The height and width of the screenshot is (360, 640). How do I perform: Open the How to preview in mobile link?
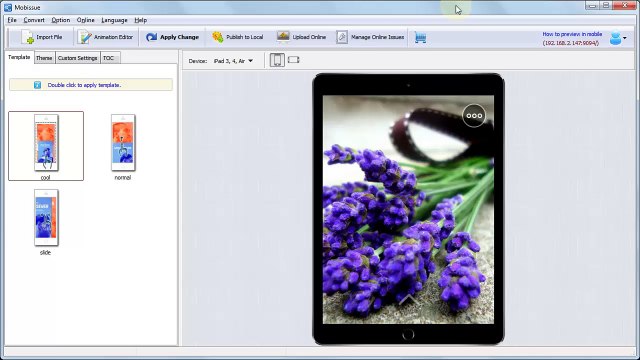coord(572,34)
